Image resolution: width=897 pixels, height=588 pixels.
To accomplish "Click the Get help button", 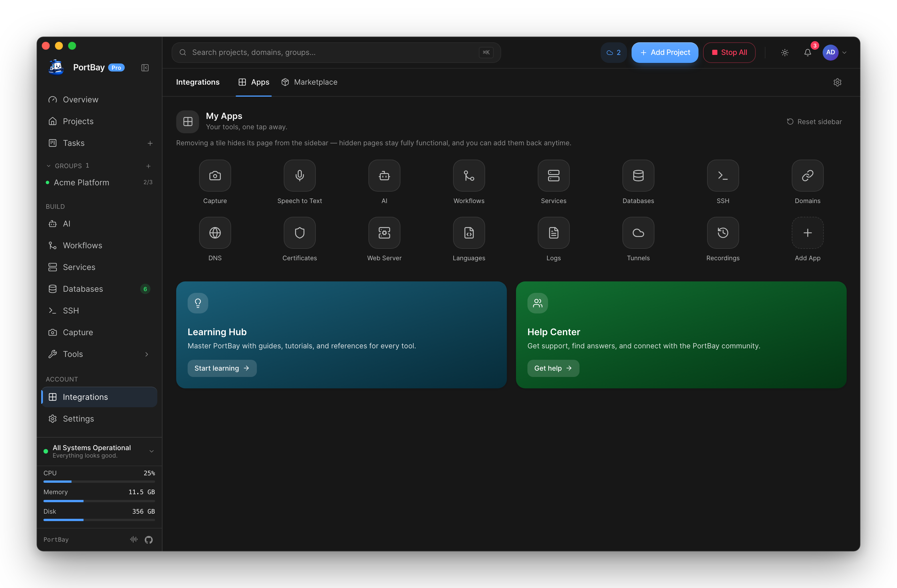I will pos(553,368).
